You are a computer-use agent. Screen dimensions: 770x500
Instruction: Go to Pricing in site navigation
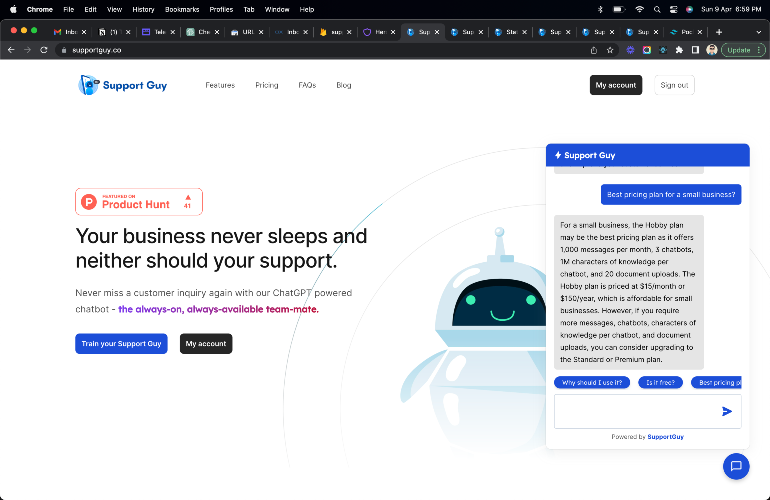point(267,85)
